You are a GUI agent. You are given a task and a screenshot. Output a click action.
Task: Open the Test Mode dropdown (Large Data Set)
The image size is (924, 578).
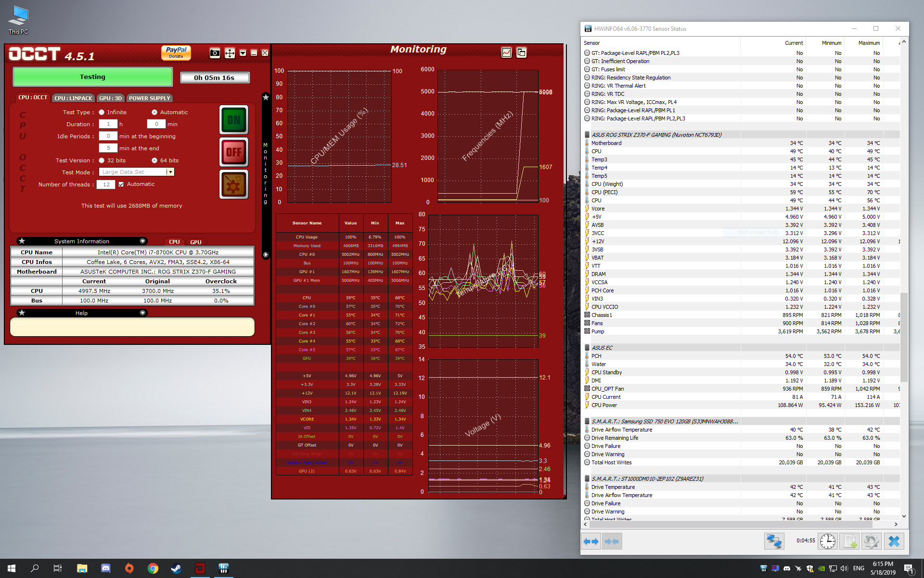170,172
